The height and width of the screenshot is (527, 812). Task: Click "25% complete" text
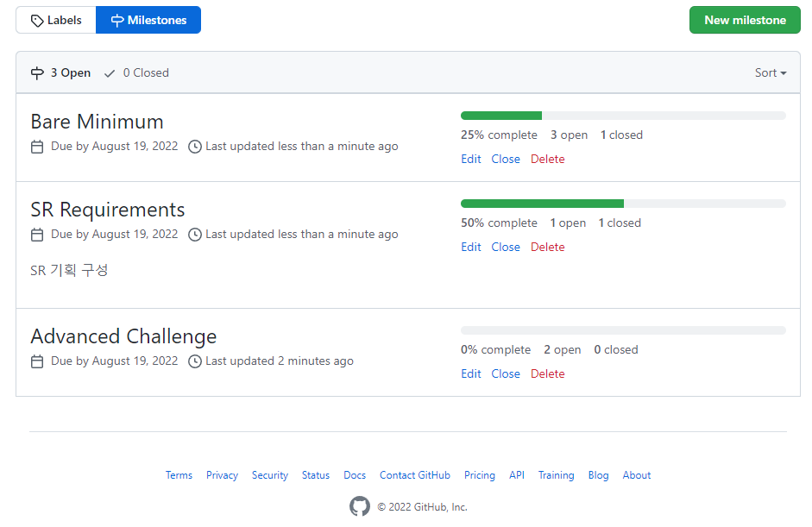click(x=500, y=135)
